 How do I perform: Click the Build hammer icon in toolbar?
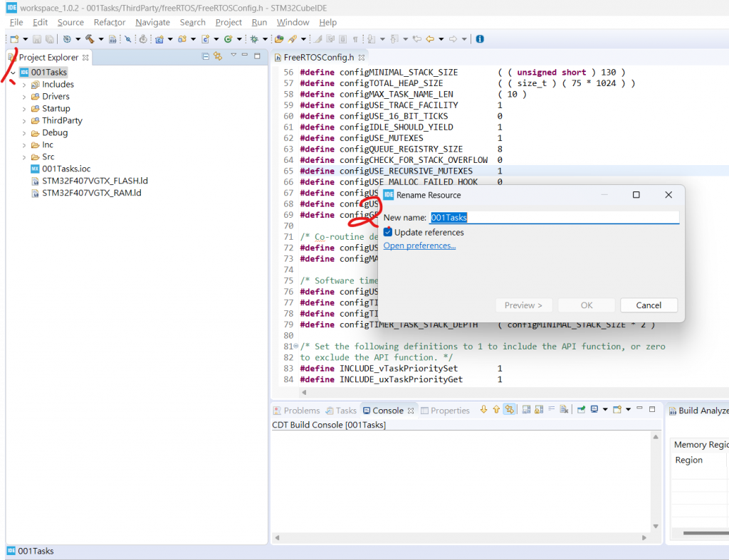(90, 39)
